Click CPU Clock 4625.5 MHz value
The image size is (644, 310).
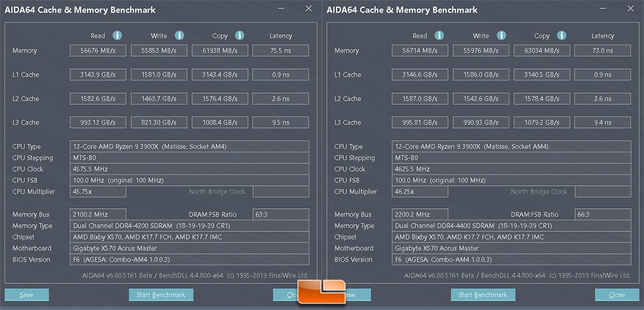[x=511, y=169]
